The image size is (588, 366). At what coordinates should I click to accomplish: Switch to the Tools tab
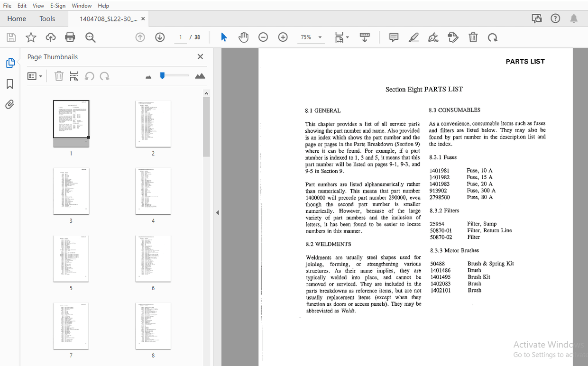pos(47,18)
